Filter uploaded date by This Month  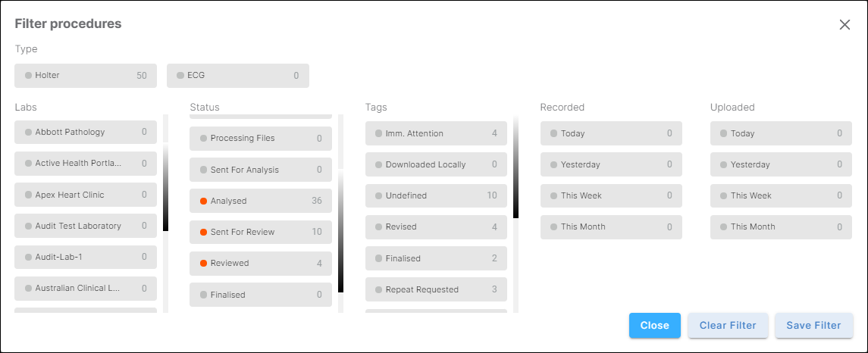tap(781, 226)
